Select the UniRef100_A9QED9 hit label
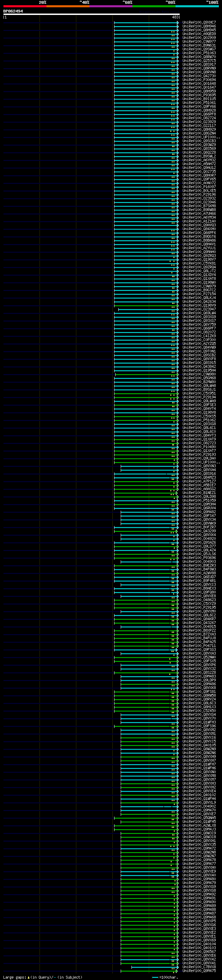This screenshot has width=222, height=980. pos(199,34)
